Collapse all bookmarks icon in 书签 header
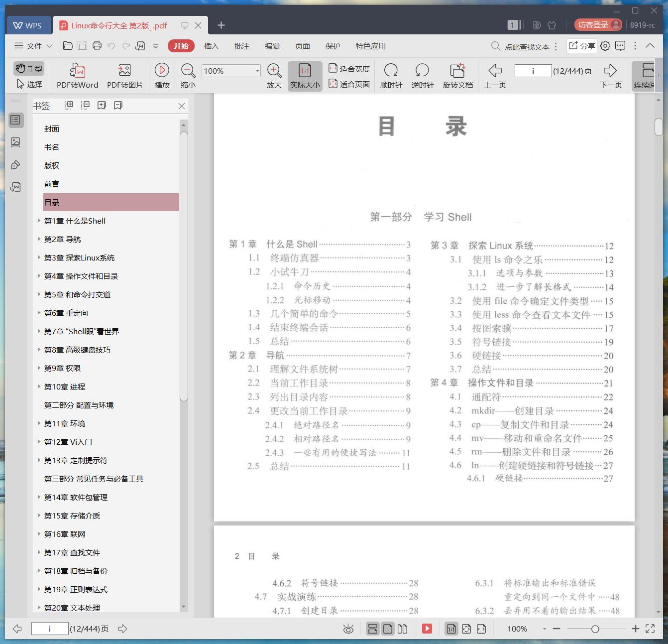The width and height of the screenshot is (668, 644). [x=85, y=105]
